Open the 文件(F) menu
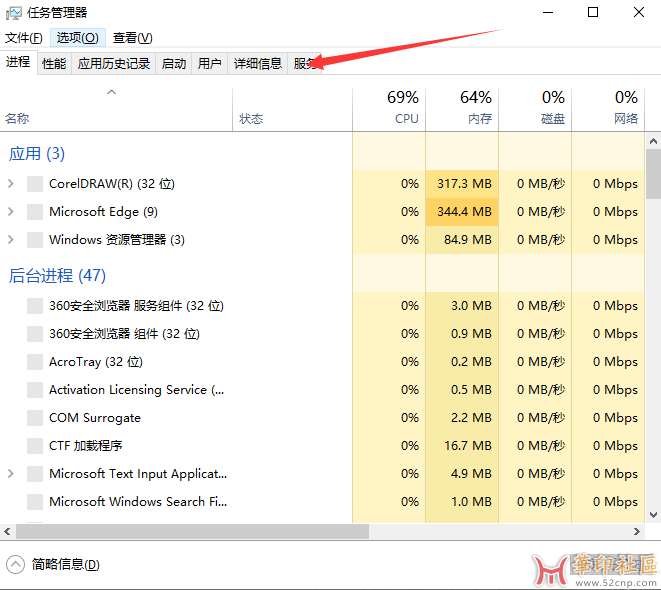The width and height of the screenshot is (661, 590). tap(24, 38)
